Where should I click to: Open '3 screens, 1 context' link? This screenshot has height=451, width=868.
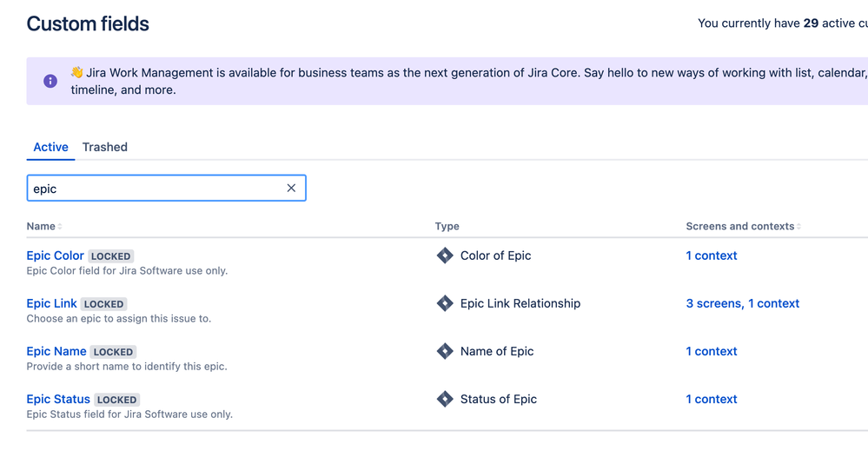tap(742, 303)
